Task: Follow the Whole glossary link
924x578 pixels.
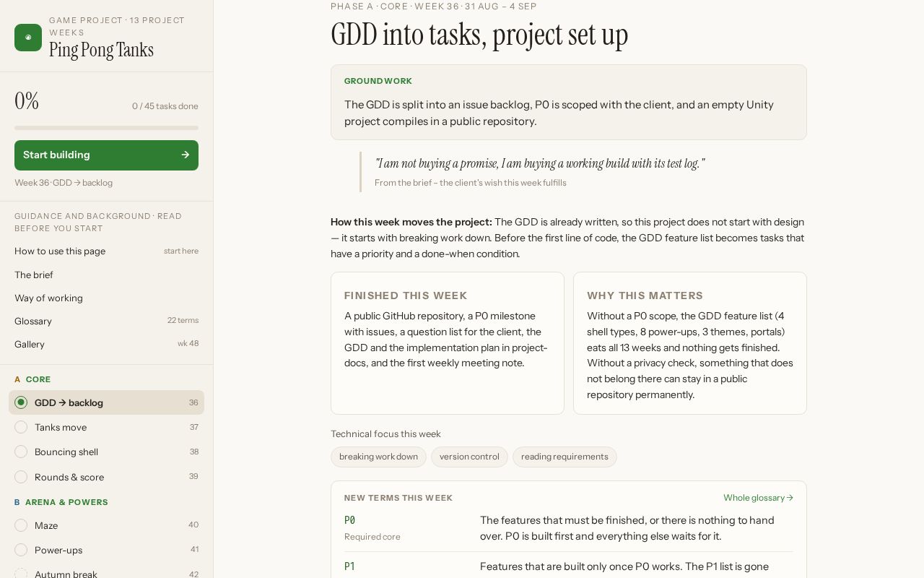Action: pyautogui.click(x=758, y=498)
